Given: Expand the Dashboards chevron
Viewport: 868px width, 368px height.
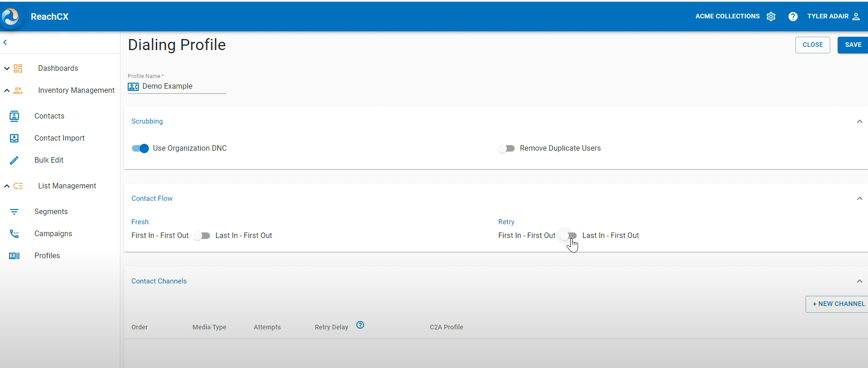Looking at the screenshot, I should [x=7, y=68].
